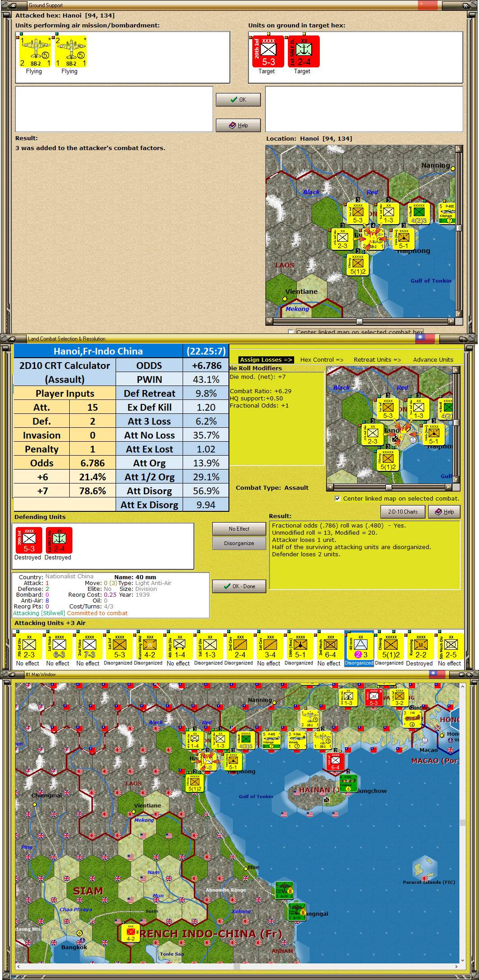
Task: Pick the 3rd Mech 6-4 attacking unit
Action: click(x=330, y=647)
